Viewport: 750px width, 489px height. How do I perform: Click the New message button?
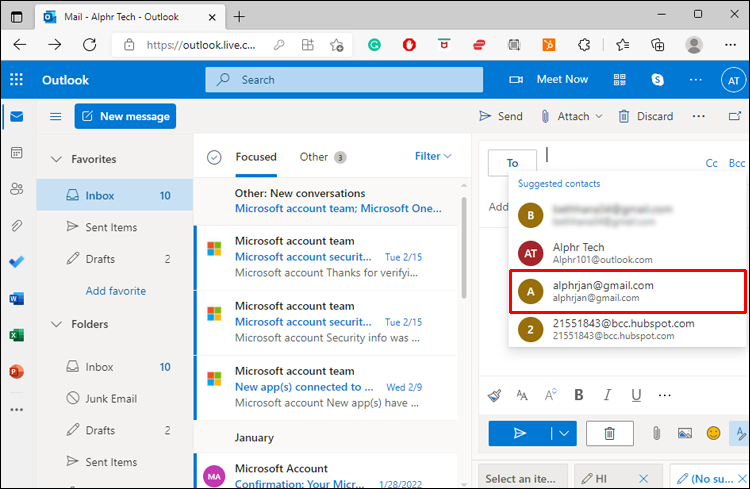point(125,116)
